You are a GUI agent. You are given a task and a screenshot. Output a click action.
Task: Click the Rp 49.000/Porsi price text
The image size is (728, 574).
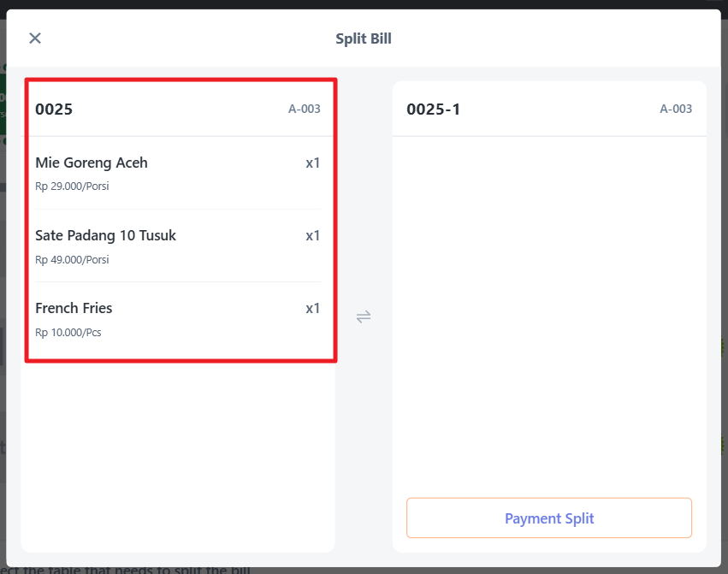click(72, 259)
